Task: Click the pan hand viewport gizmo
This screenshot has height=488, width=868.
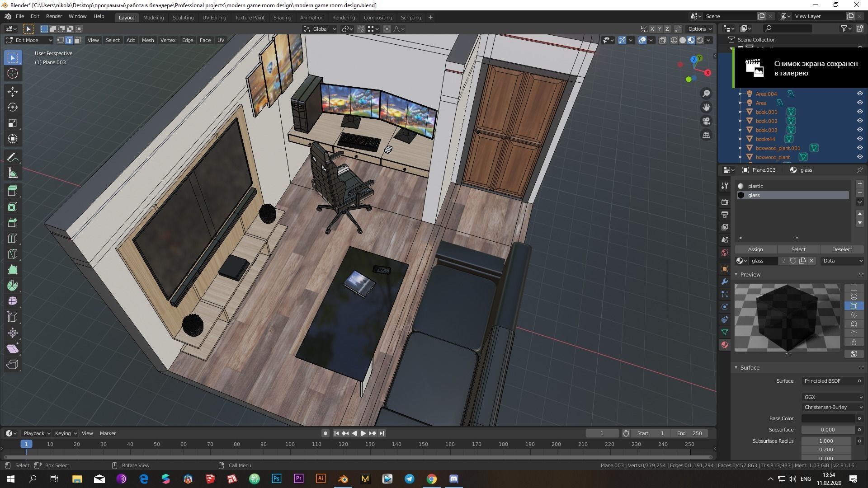Action: [x=706, y=107]
